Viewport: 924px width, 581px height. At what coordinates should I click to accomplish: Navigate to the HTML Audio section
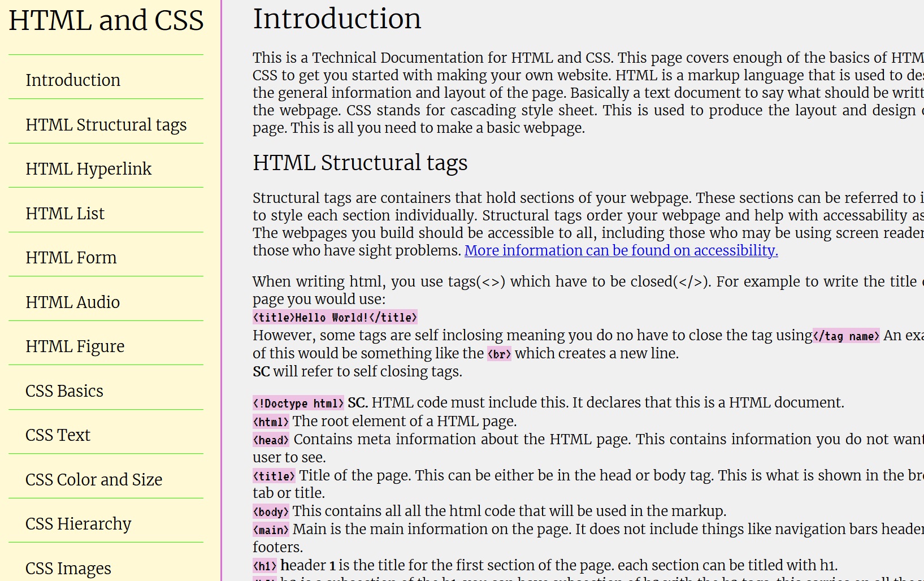pyautogui.click(x=72, y=302)
